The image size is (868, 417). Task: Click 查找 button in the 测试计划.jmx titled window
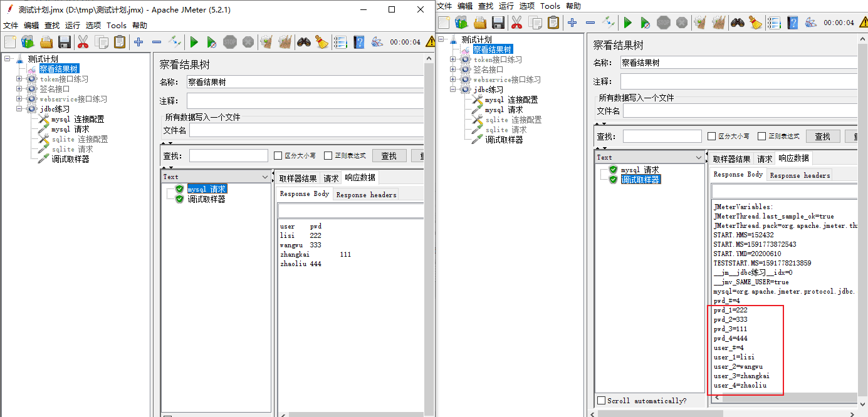389,156
